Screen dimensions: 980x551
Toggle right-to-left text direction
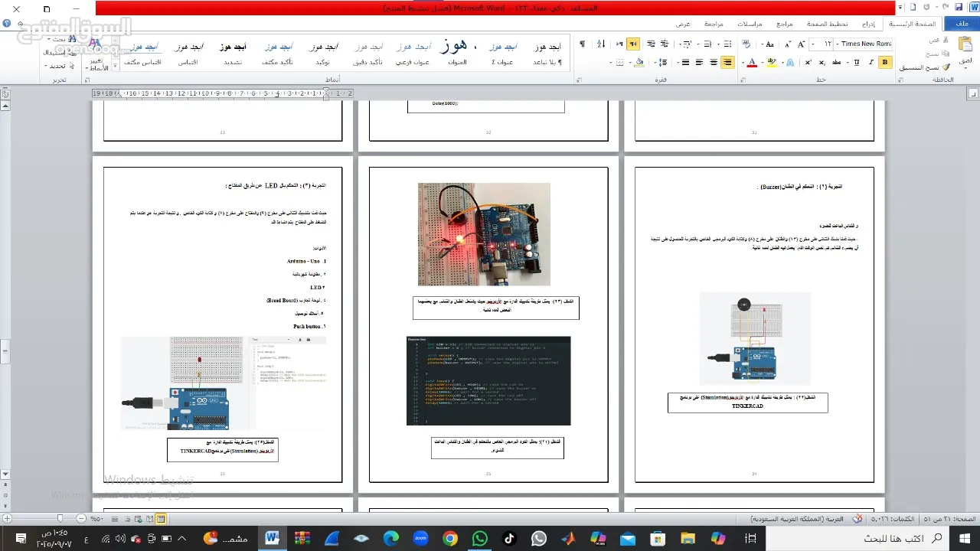pos(633,44)
